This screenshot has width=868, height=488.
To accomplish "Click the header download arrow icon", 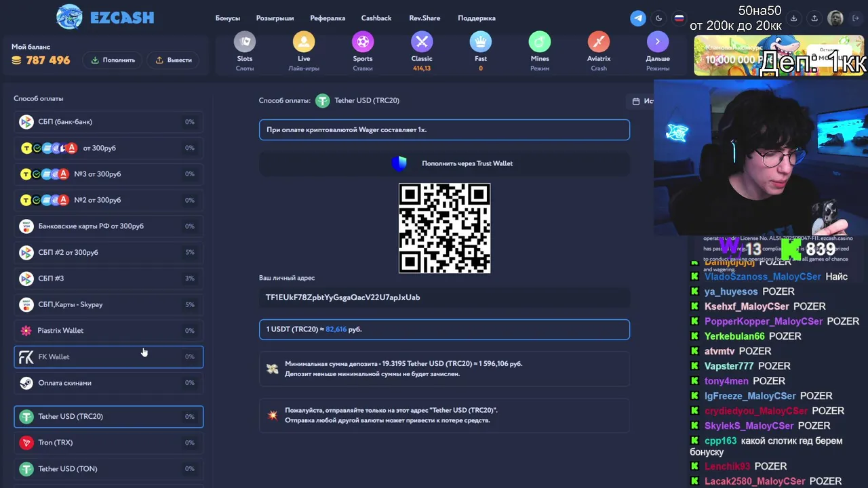I will [x=794, y=18].
